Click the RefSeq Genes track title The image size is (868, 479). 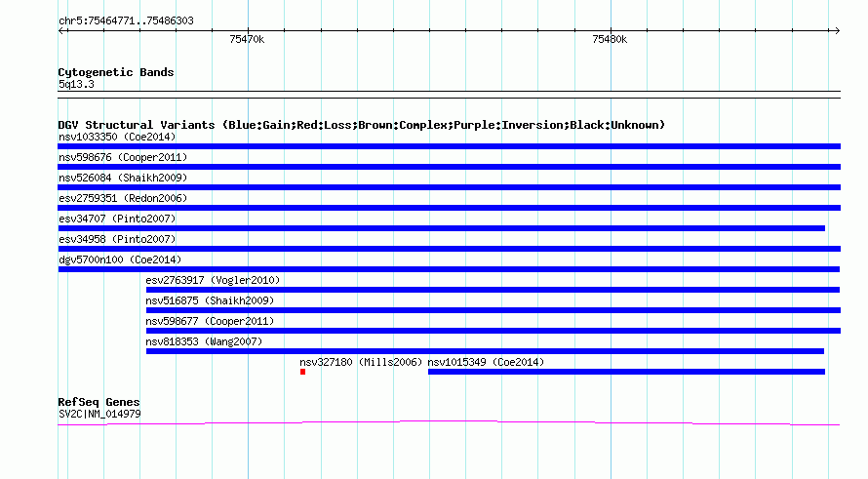pos(99,402)
